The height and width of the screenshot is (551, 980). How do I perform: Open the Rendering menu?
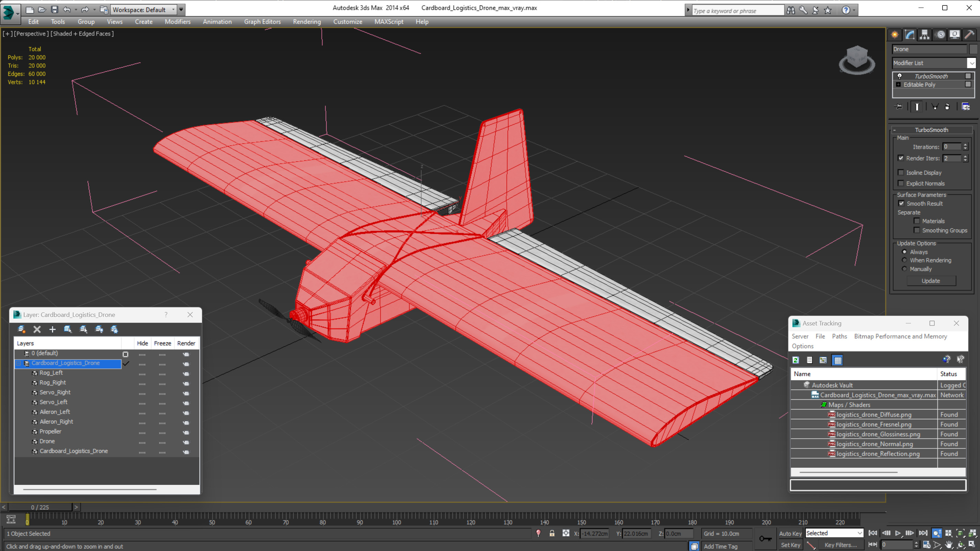coord(307,22)
